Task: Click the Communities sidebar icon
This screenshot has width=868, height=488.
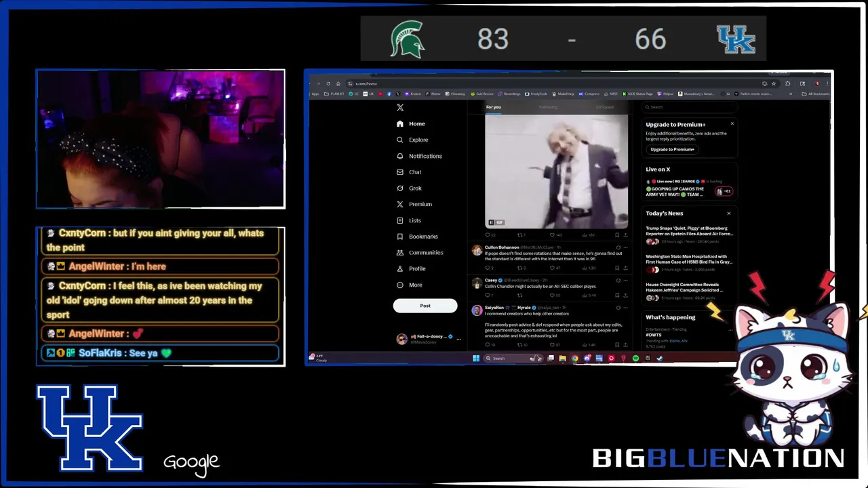Action: pos(400,253)
